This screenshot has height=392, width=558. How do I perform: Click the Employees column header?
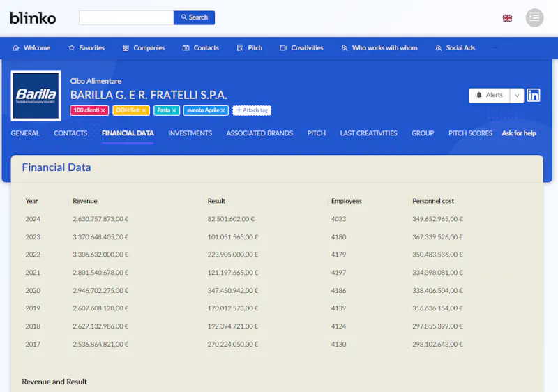point(346,201)
